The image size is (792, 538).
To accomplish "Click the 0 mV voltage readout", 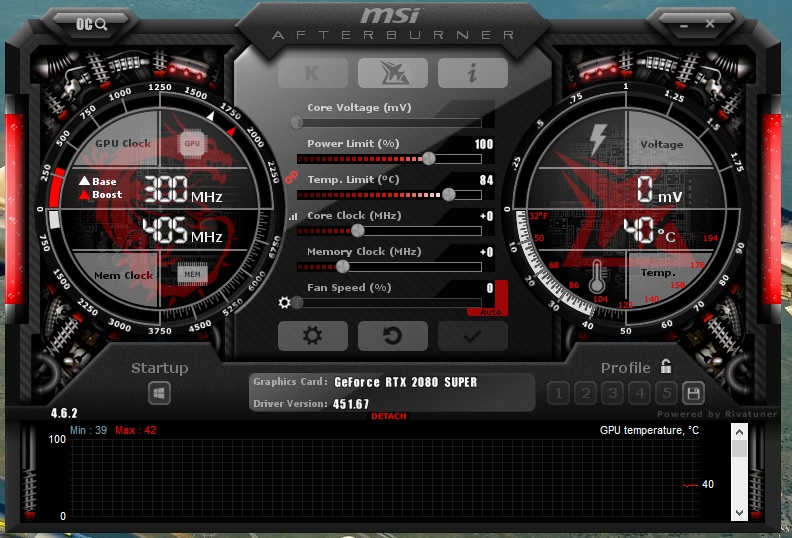I will [659, 190].
